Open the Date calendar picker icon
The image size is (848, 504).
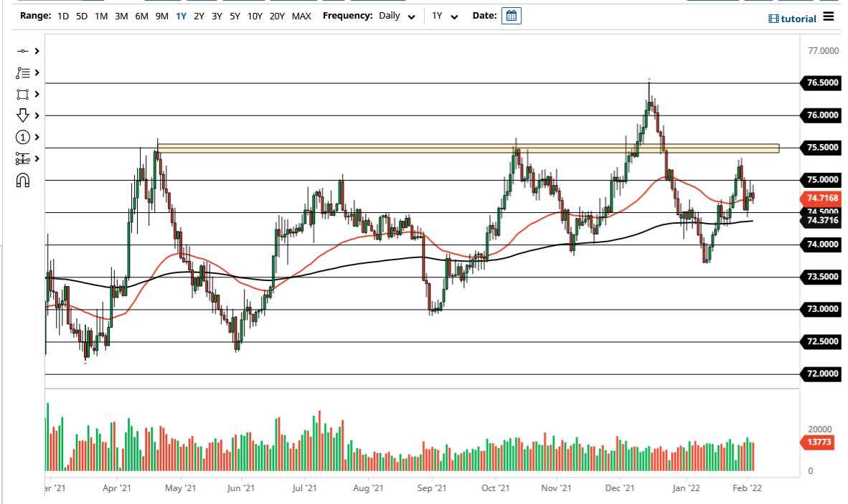[x=512, y=15]
